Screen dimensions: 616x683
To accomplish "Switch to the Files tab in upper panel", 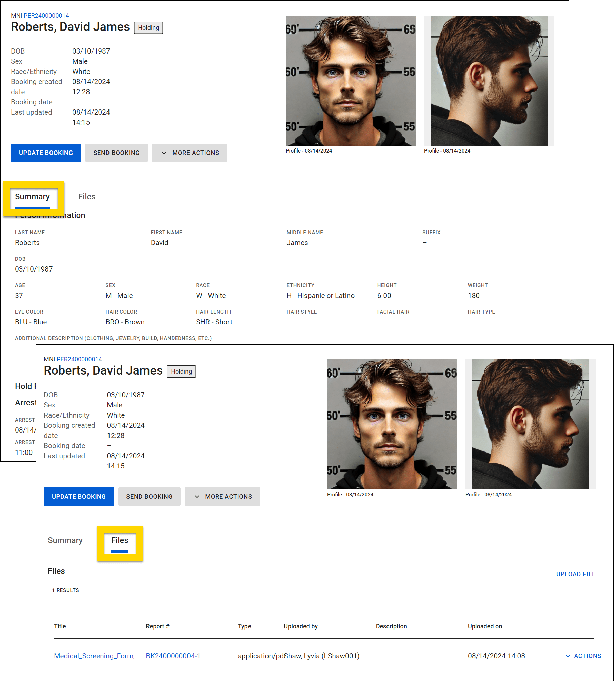I will [87, 197].
